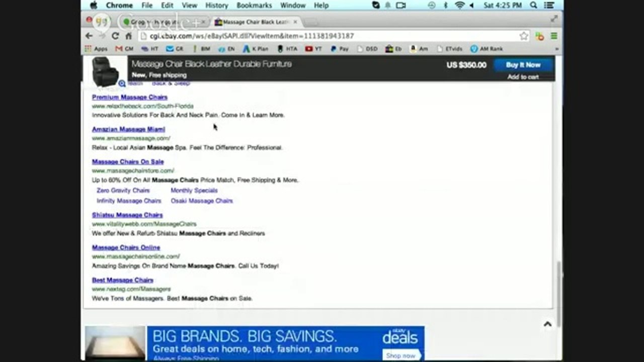Open the AM Rank bookmark
This screenshot has width=644, height=362.
(x=487, y=49)
